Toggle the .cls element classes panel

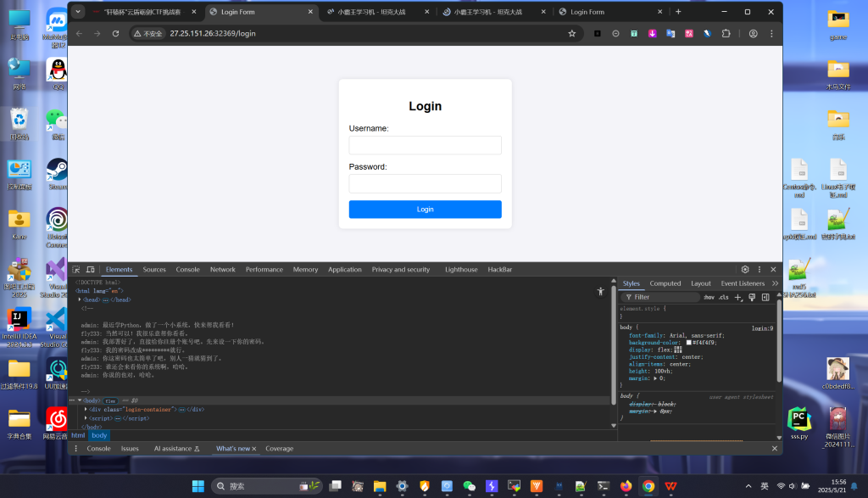[x=724, y=298]
